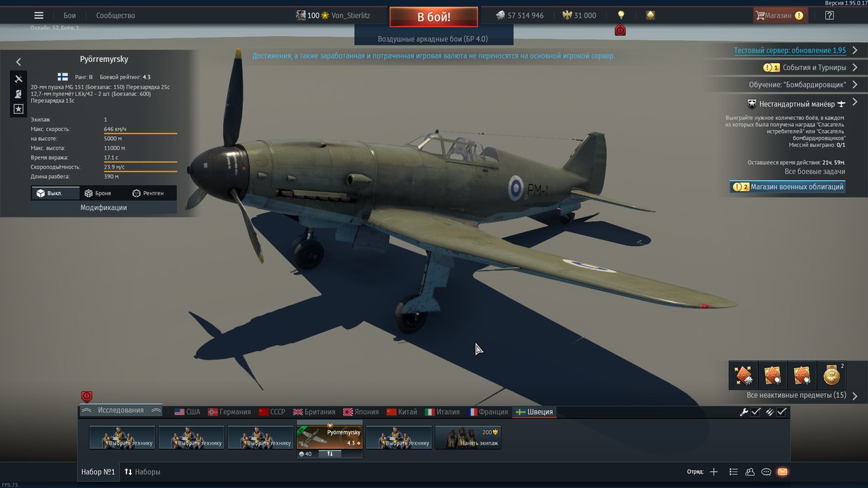Select the aircraft weapons icon in left panel

pyautogui.click(x=18, y=79)
